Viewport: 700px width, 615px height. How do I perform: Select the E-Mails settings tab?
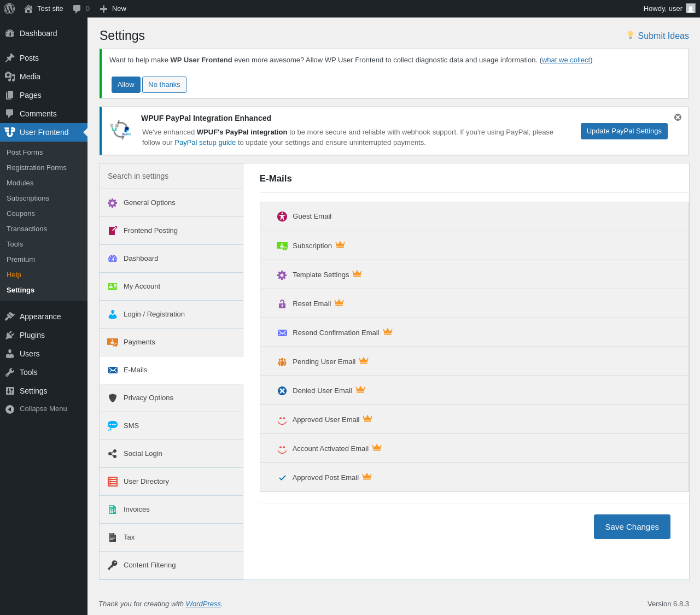click(171, 370)
